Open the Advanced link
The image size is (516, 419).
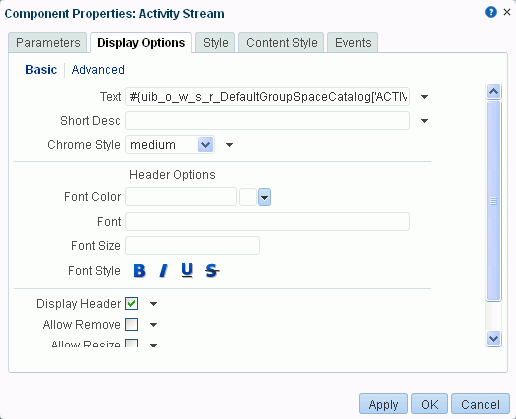[98, 70]
